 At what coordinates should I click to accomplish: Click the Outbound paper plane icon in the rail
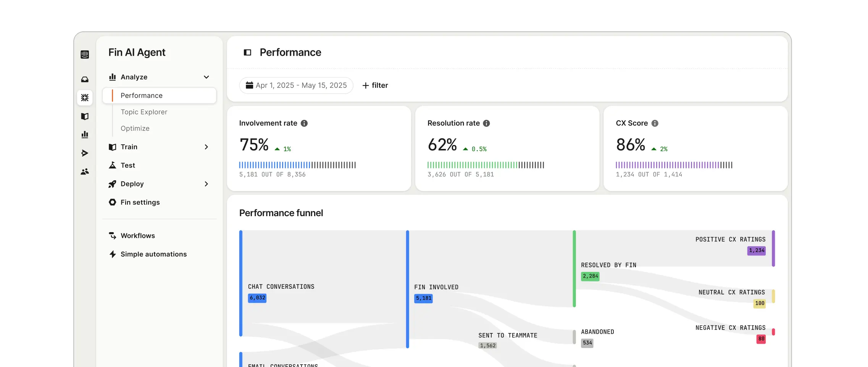pos(85,153)
